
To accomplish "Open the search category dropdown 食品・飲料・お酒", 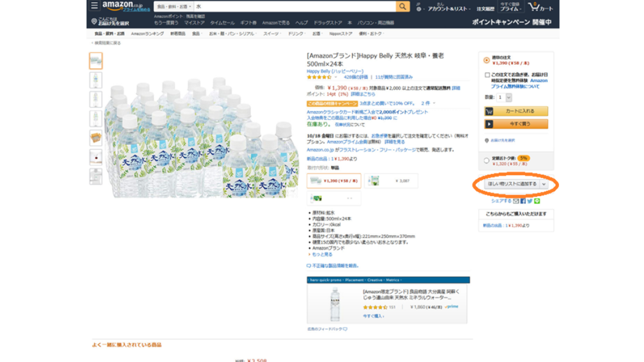I will [x=174, y=6].
